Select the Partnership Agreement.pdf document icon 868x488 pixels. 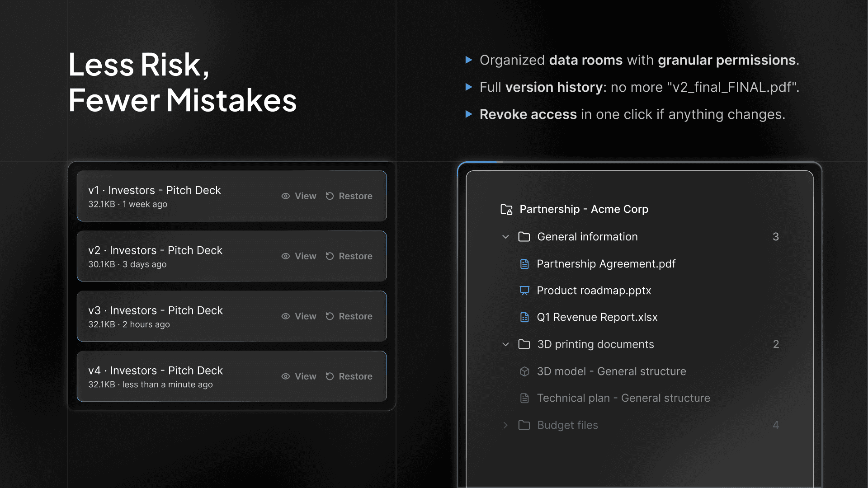pos(524,264)
